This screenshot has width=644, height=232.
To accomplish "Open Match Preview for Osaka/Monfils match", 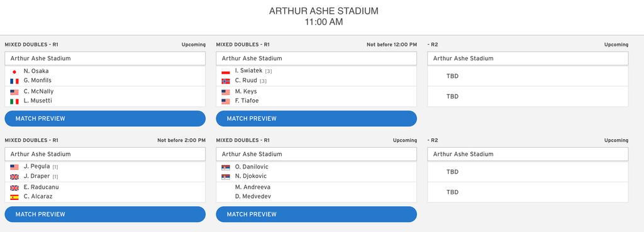I will coord(105,119).
